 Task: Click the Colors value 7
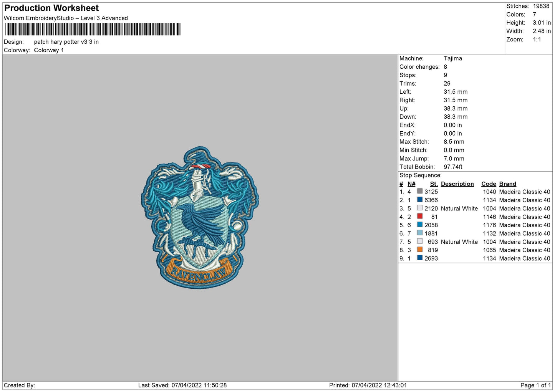click(534, 15)
